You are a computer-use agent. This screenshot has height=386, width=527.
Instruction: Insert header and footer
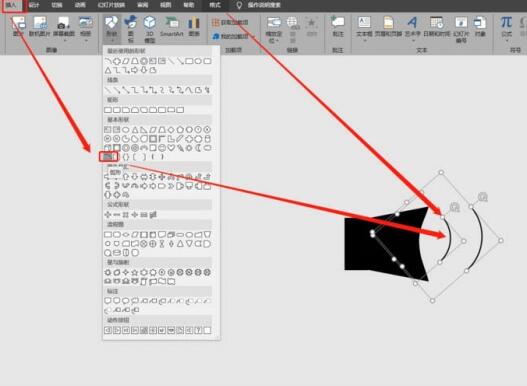pos(388,27)
